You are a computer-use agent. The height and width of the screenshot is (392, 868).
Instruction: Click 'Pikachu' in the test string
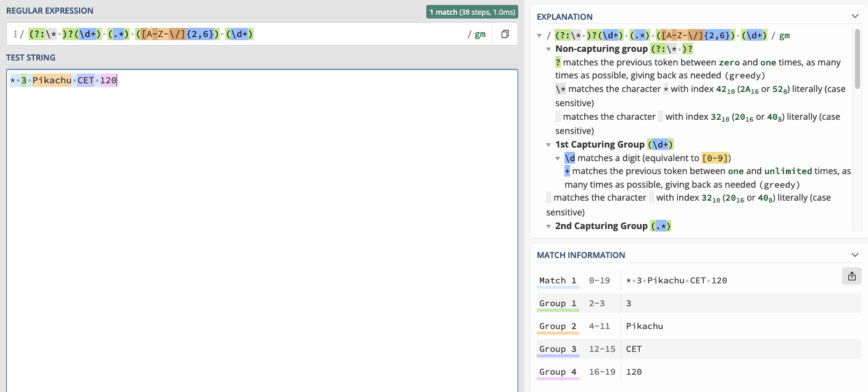(52, 80)
